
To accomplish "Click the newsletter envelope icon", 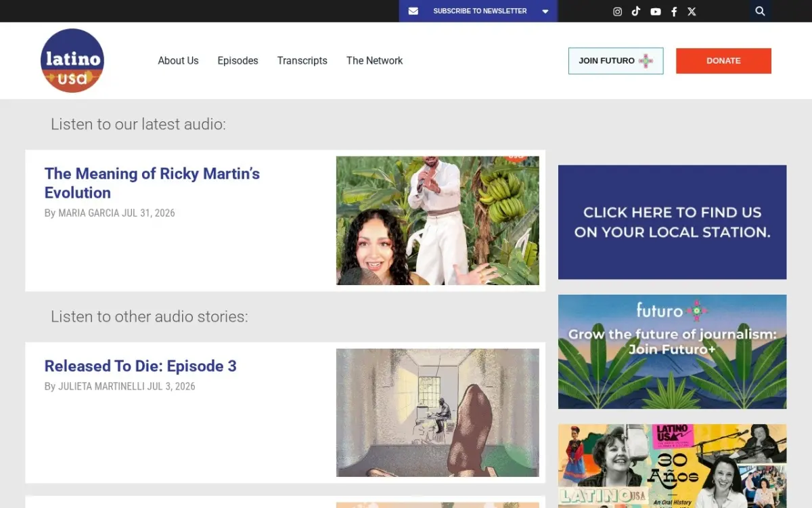I will click(x=413, y=11).
